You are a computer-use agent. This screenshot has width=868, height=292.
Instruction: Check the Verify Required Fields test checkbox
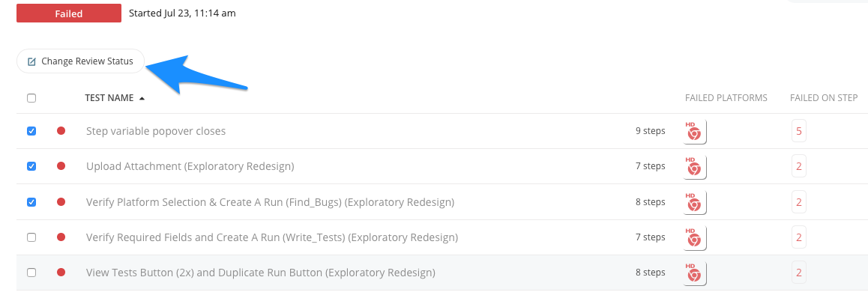pyautogui.click(x=31, y=237)
